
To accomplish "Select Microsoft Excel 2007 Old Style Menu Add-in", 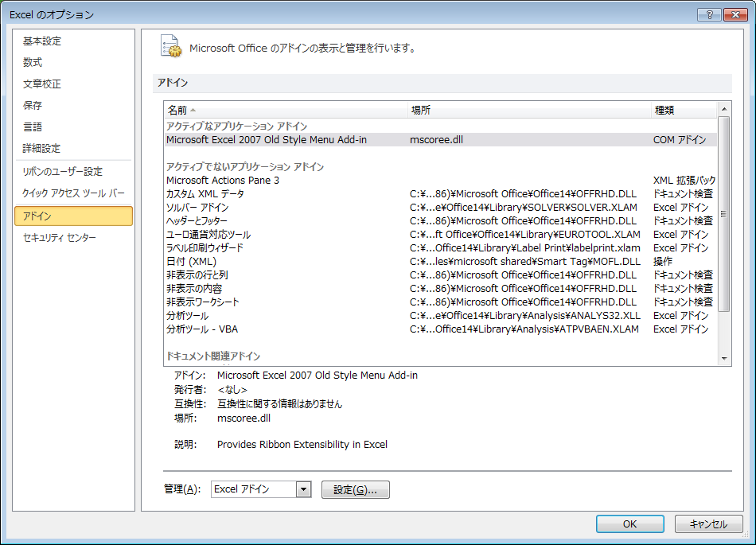I will [x=267, y=140].
